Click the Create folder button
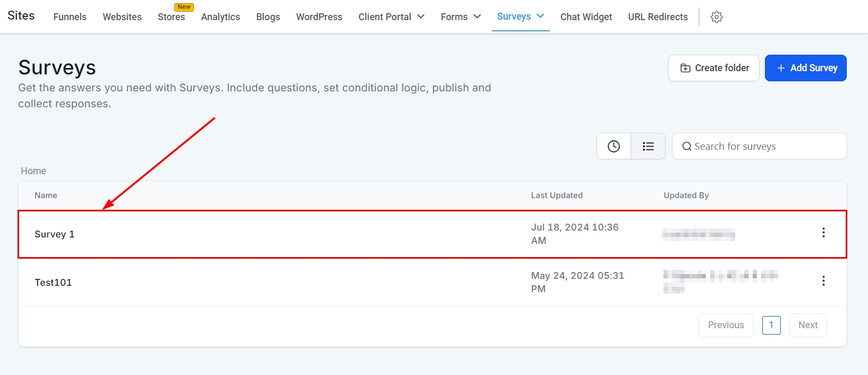Screen dimensions: 868x375 (x=713, y=68)
